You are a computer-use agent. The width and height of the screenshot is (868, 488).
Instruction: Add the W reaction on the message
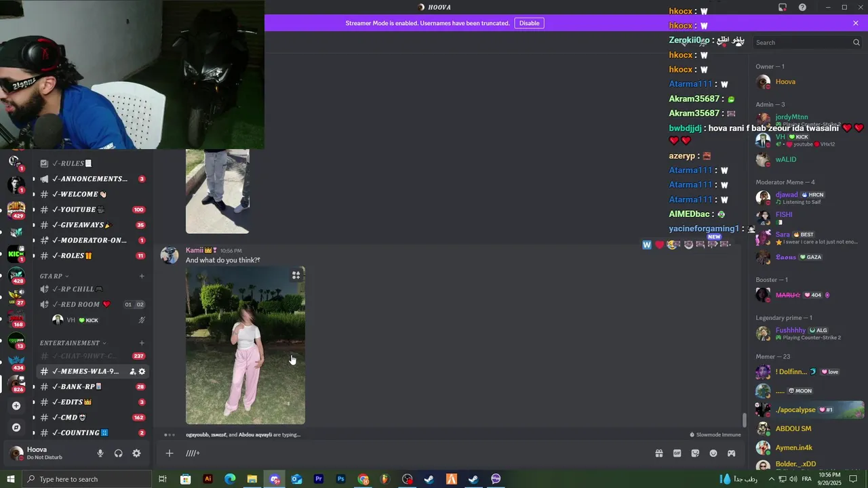(647, 245)
